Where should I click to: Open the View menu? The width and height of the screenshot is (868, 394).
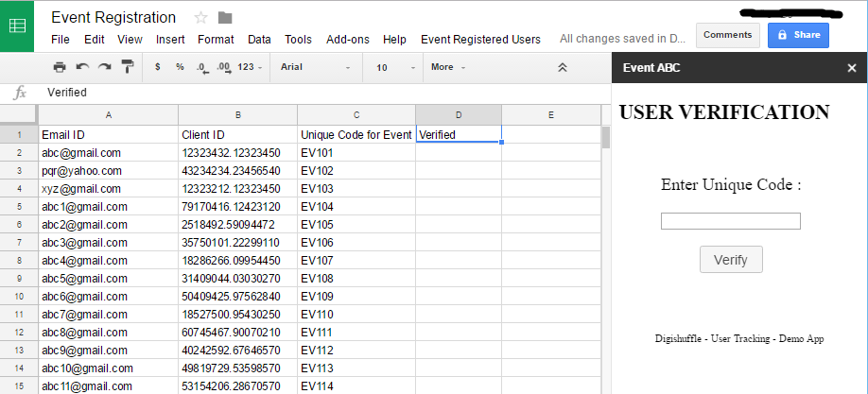130,40
